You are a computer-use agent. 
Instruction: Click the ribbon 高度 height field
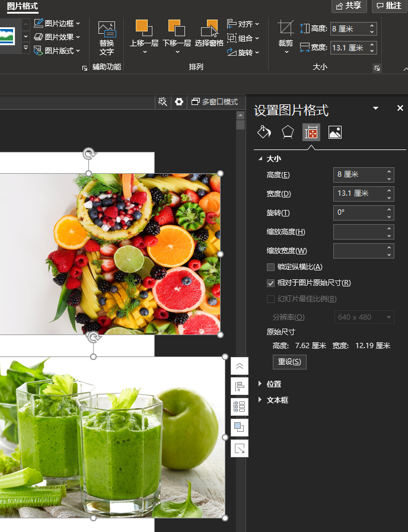click(x=350, y=29)
